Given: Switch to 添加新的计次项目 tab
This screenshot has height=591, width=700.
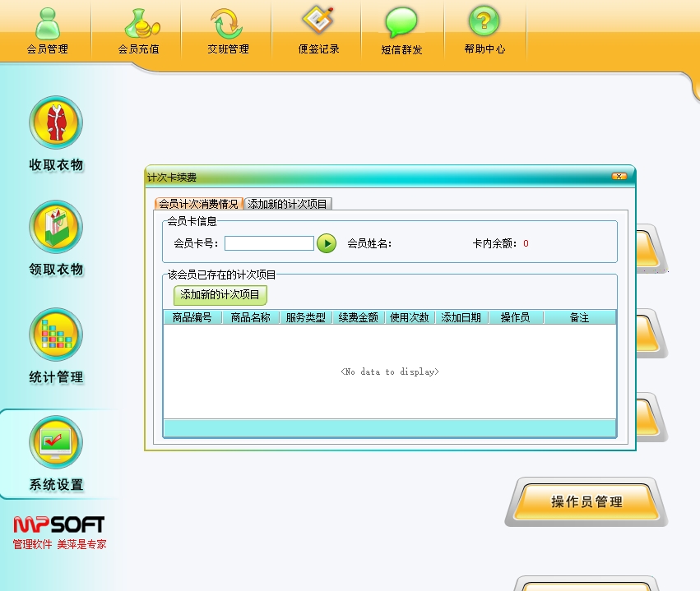Looking at the screenshot, I should click(288, 204).
